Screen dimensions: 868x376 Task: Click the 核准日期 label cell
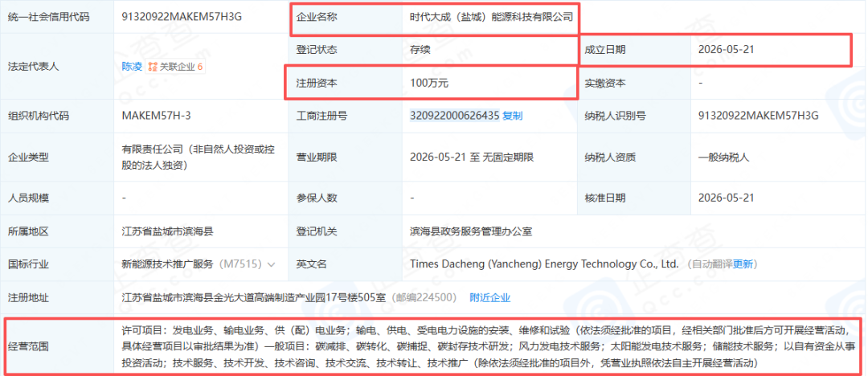(x=634, y=197)
